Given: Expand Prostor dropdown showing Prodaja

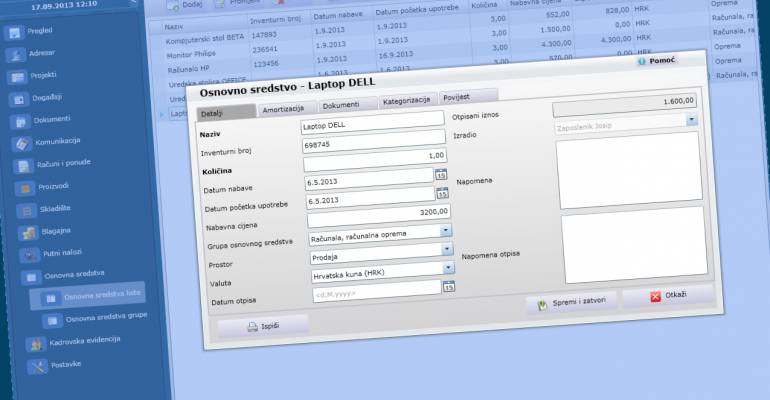Looking at the screenshot, I should click(447, 249).
